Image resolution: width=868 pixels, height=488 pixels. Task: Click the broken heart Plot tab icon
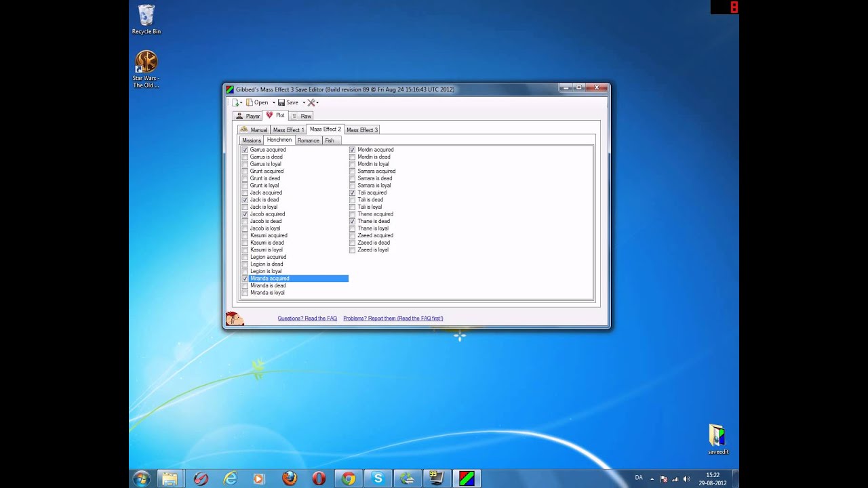coord(269,115)
